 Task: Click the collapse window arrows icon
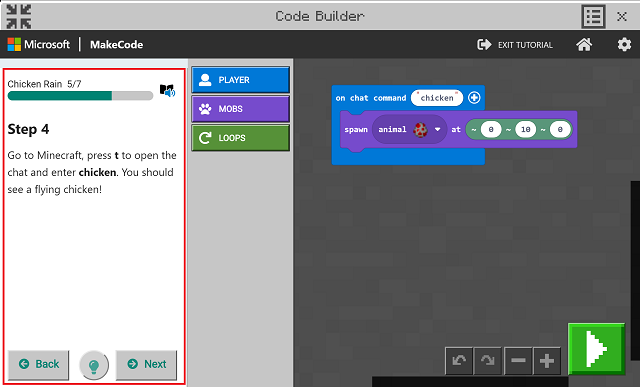[19, 16]
